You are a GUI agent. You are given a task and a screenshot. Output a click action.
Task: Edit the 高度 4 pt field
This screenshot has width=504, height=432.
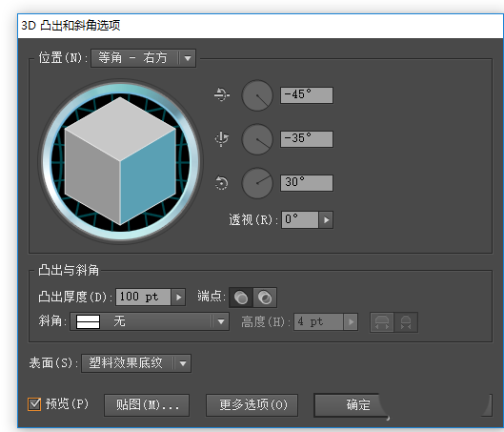coord(318,322)
